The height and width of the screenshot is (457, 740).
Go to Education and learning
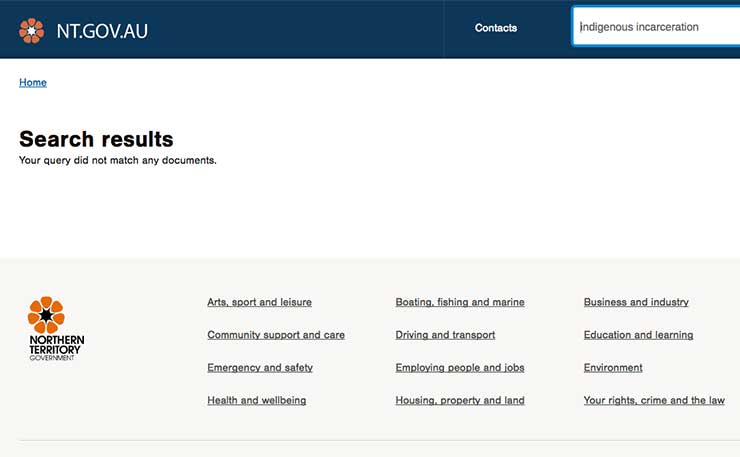click(x=638, y=335)
